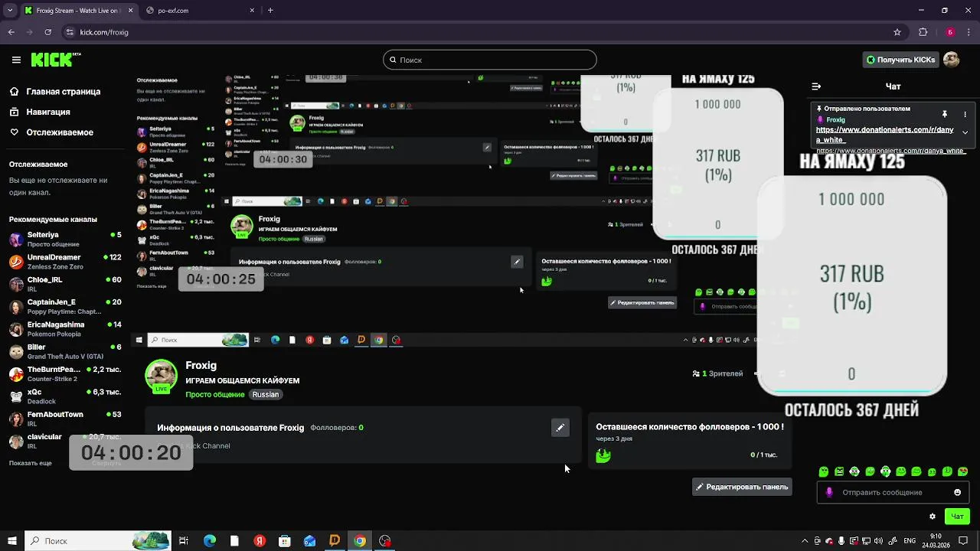Open chat settings gear icon
The height and width of the screenshot is (551, 980).
932,517
